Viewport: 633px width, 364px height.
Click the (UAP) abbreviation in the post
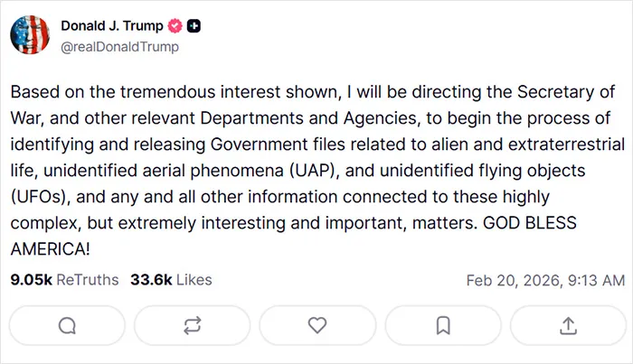click(314, 171)
